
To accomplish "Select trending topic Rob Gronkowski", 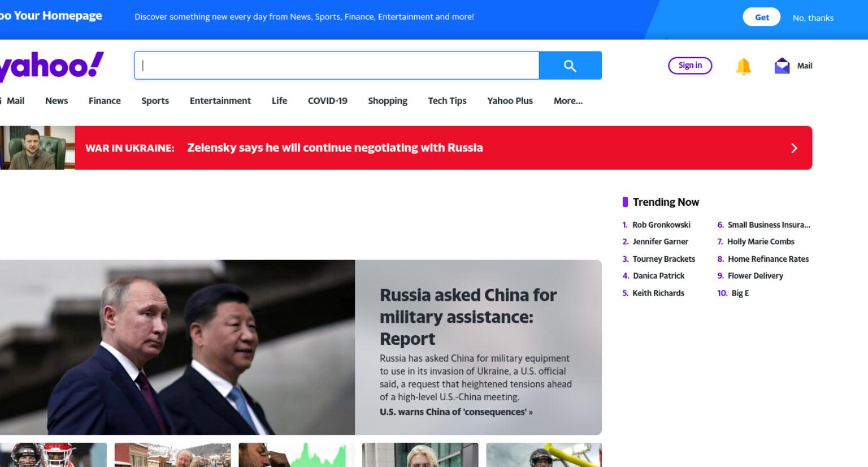I will (x=661, y=224).
